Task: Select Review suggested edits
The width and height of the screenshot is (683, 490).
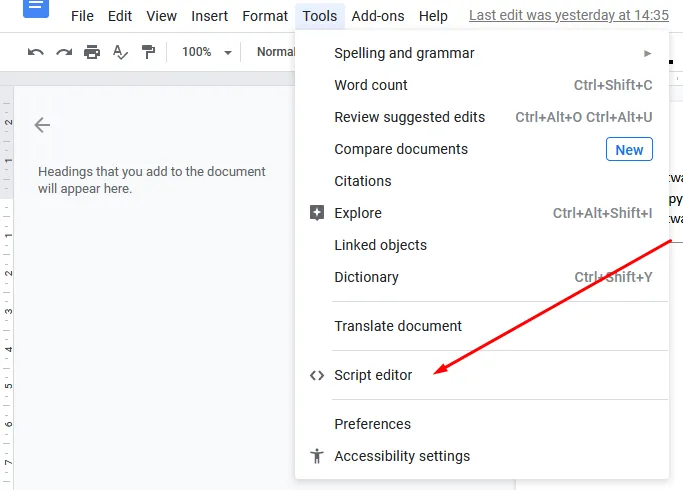Action: pos(482,117)
